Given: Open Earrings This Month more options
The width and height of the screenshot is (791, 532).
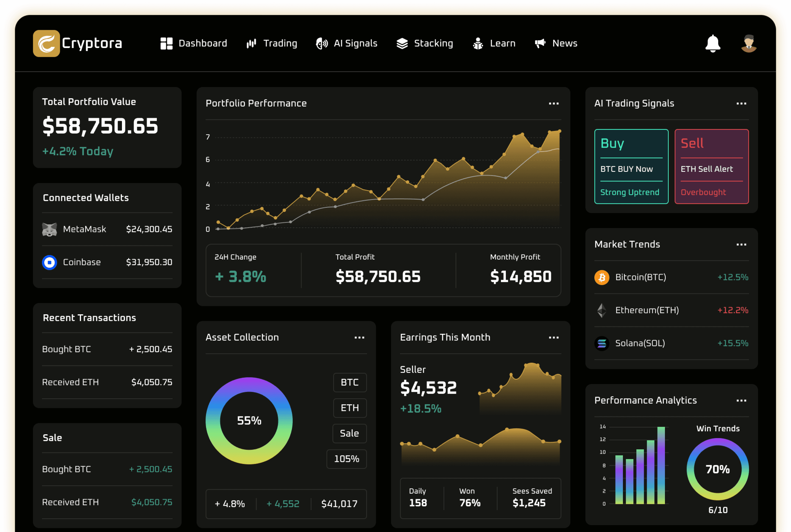Looking at the screenshot, I should (x=554, y=338).
